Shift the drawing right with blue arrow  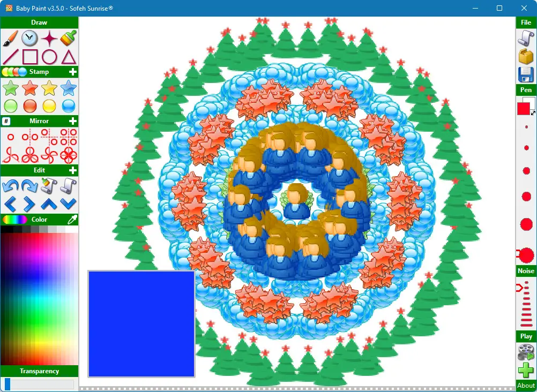pos(29,205)
